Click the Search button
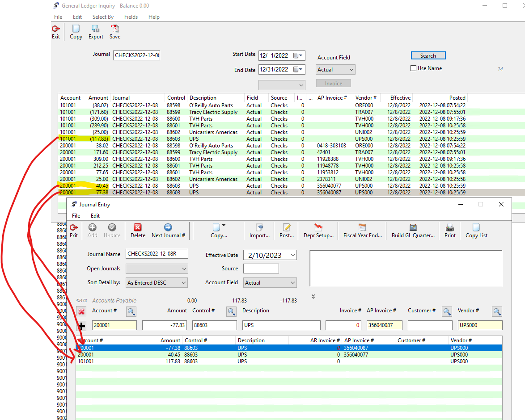 (x=428, y=55)
